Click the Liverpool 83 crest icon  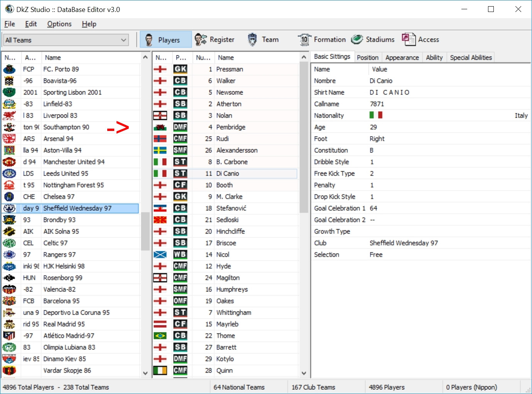point(9,115)
